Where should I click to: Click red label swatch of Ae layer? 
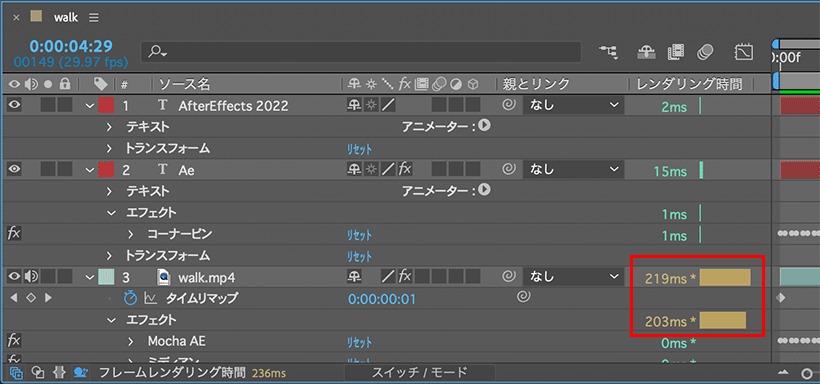[106, 169]
